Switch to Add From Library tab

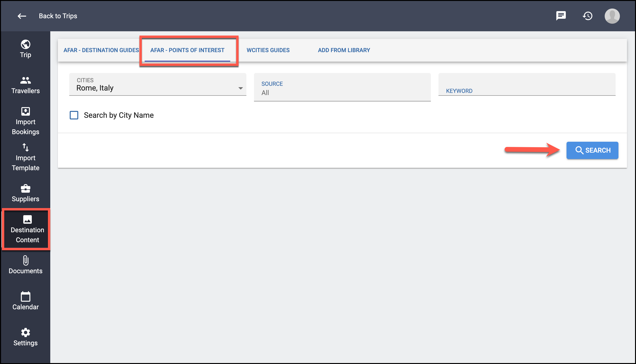coord(344,50)
